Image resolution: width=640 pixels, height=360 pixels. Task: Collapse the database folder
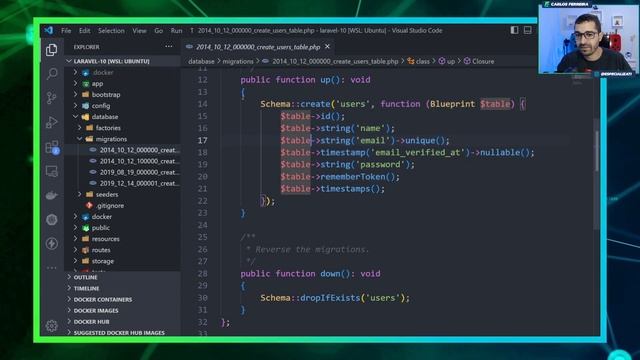122,117
